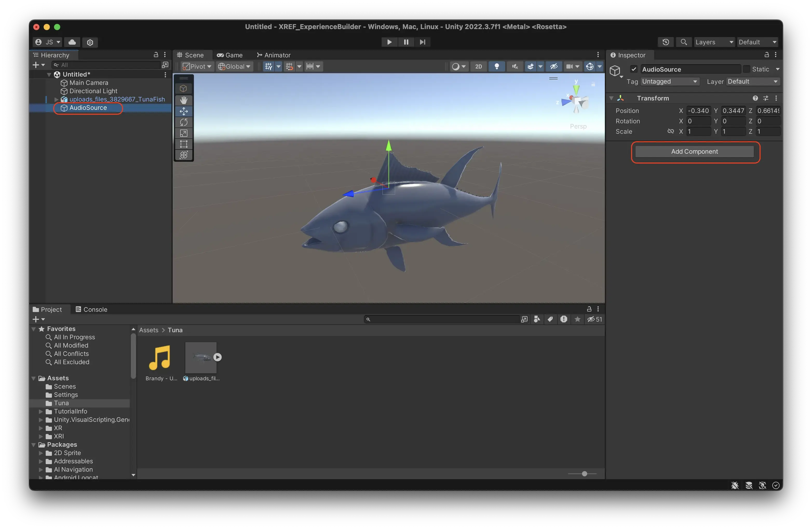Click the Play button
This screenshot has height=529, width=812.
click(389, 42)
